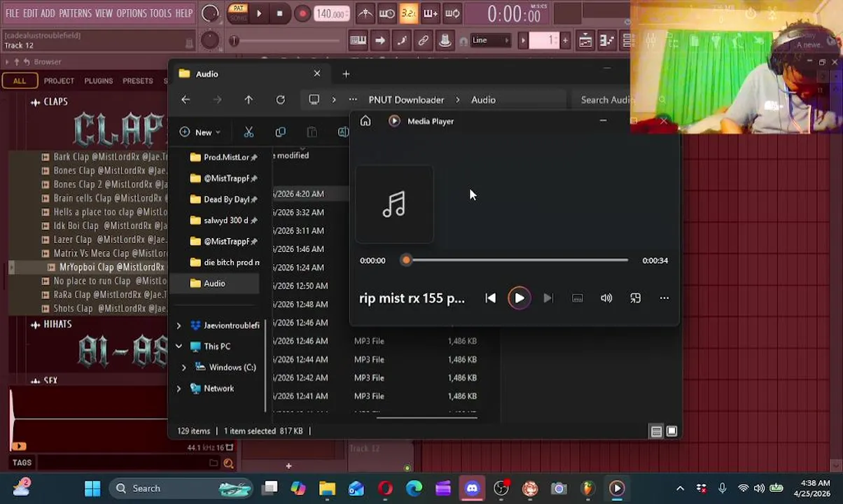Open Media Player more options ellipsis

pyautogui.click(x=664, y=298)
